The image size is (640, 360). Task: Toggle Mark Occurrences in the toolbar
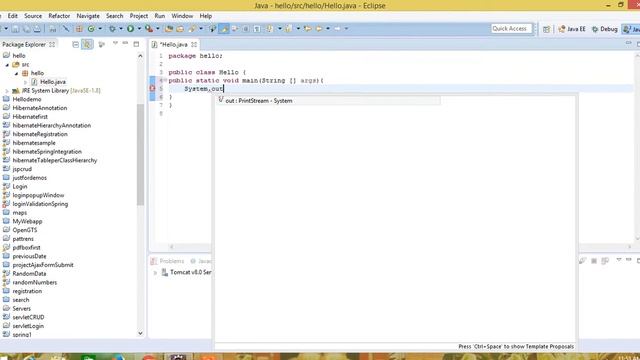click(x=224, y=29)
